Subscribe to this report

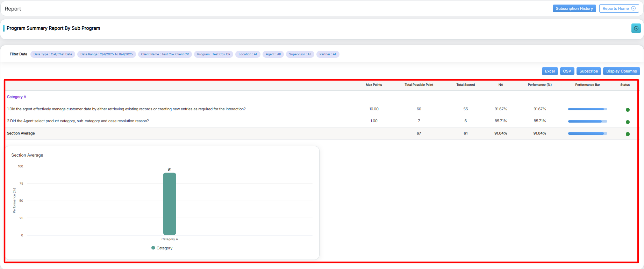click(588, 71)
